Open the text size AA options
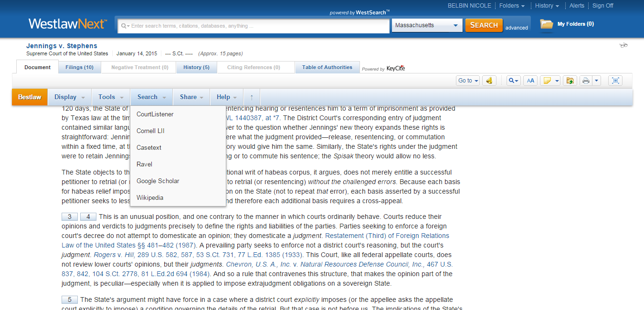 [x=530, y=81]
